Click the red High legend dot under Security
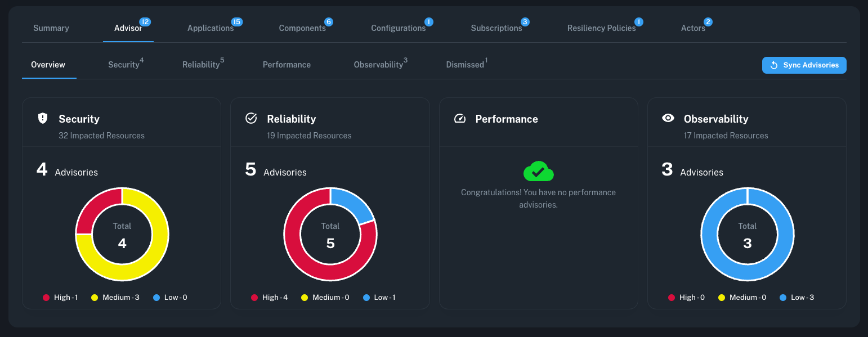Viewport: 868px width, 337px height. click(46, 298)
